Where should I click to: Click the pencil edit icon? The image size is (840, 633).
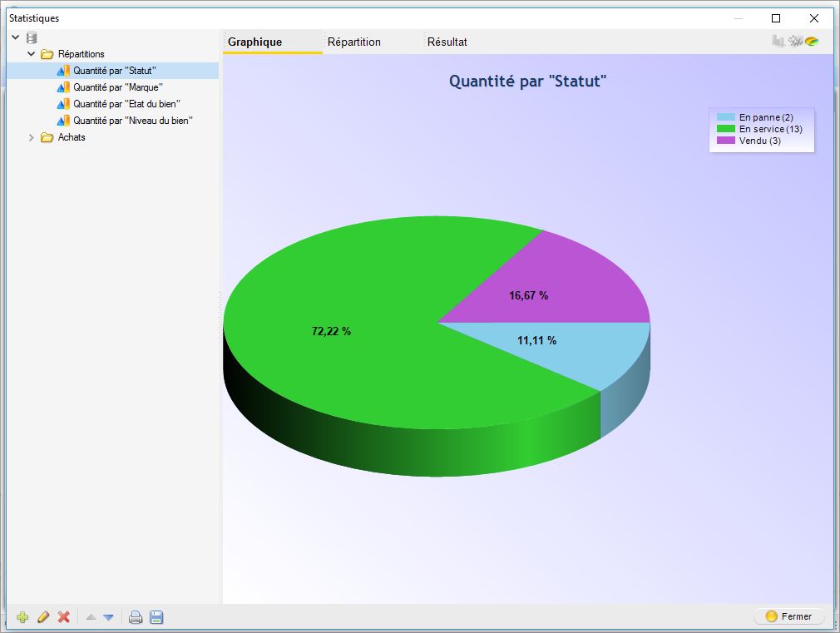pyautogui.click(x=43, y=617)
